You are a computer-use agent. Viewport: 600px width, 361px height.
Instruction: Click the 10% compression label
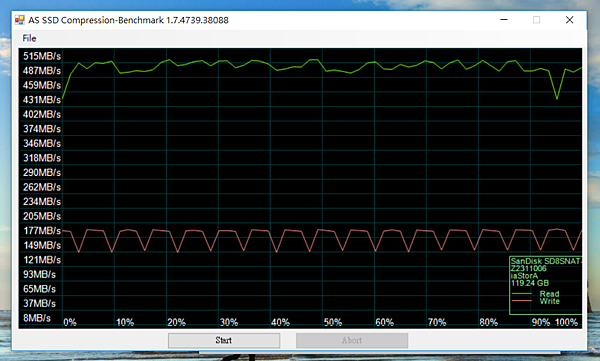(125, 322)
